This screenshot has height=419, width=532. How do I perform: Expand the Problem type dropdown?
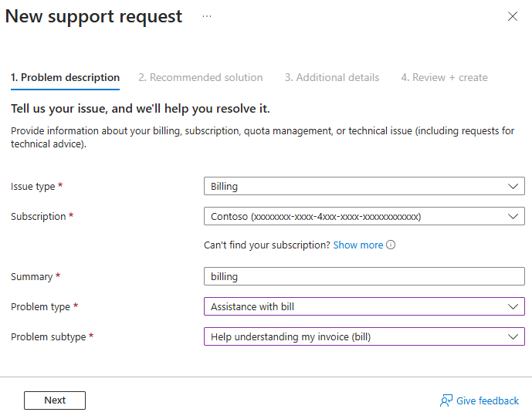(x=364, y=306)
